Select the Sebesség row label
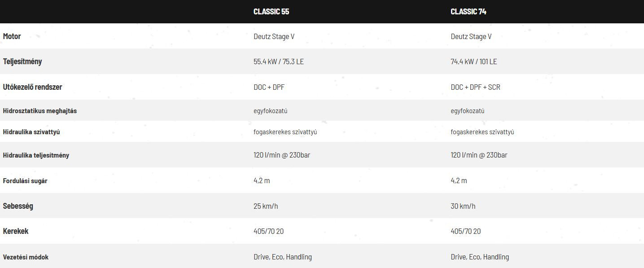 18,206
